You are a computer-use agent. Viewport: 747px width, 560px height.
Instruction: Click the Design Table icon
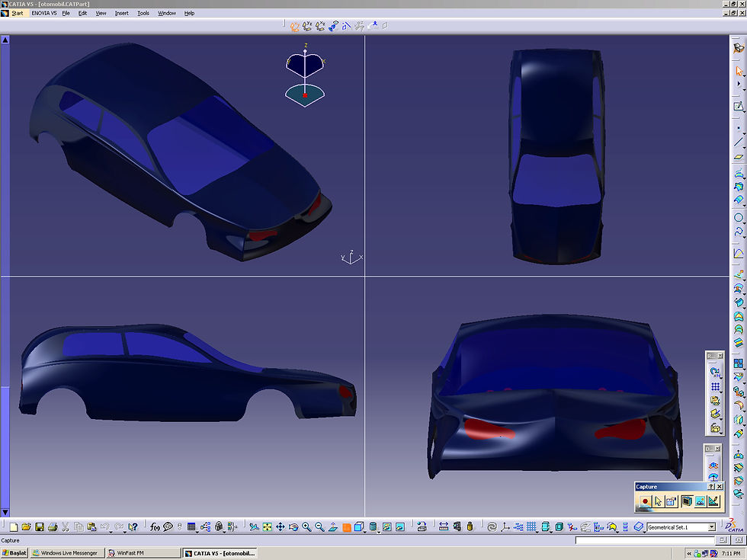[191, 526]
